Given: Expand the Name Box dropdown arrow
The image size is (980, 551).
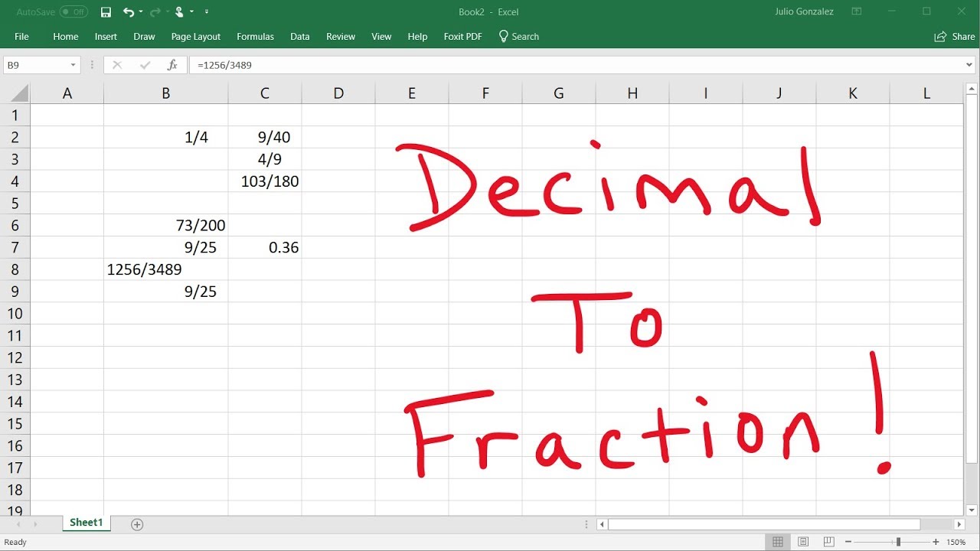Looking at the screenshot, I should point(73,66).
